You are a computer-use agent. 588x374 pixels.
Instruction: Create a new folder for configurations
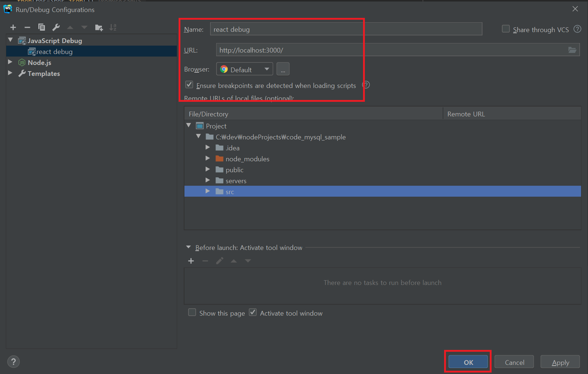point(99,27)
